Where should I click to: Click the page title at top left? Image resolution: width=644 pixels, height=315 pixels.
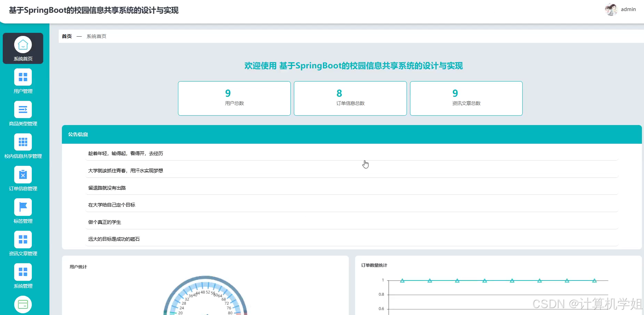point(94,10)
